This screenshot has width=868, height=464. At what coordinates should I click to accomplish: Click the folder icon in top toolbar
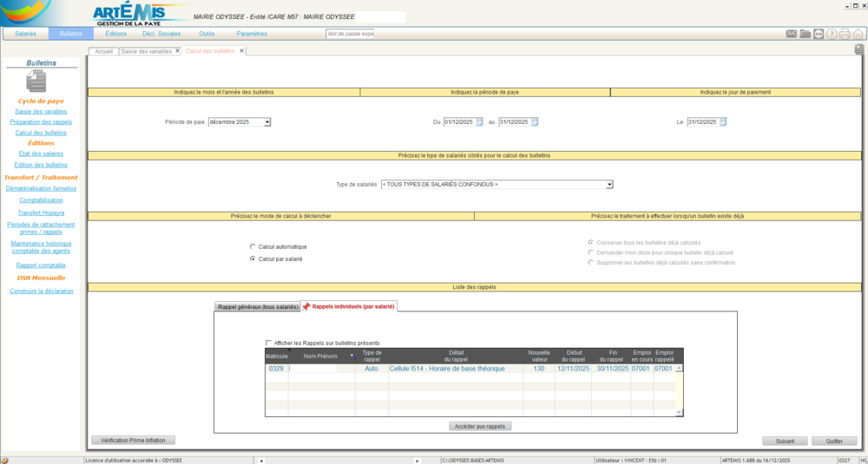click(x=806, y=34)
